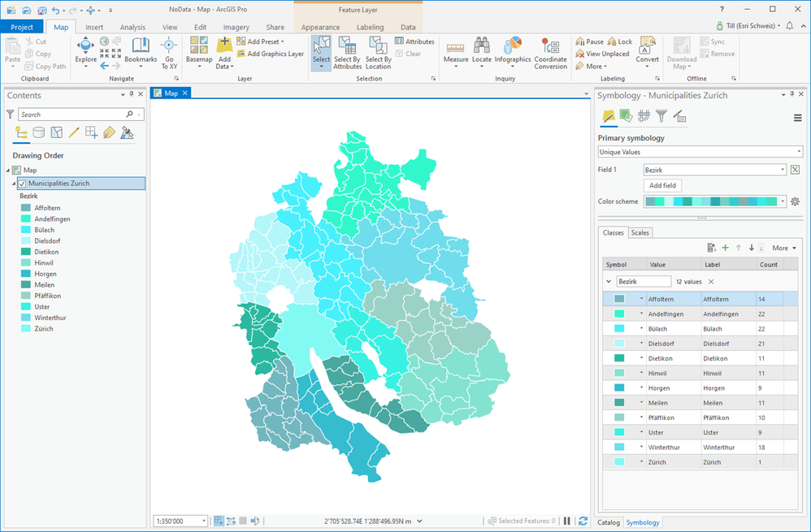Switch Contents to List By Data Source
This screenshot has height=532, width=811.
click(x=39, y=133)
